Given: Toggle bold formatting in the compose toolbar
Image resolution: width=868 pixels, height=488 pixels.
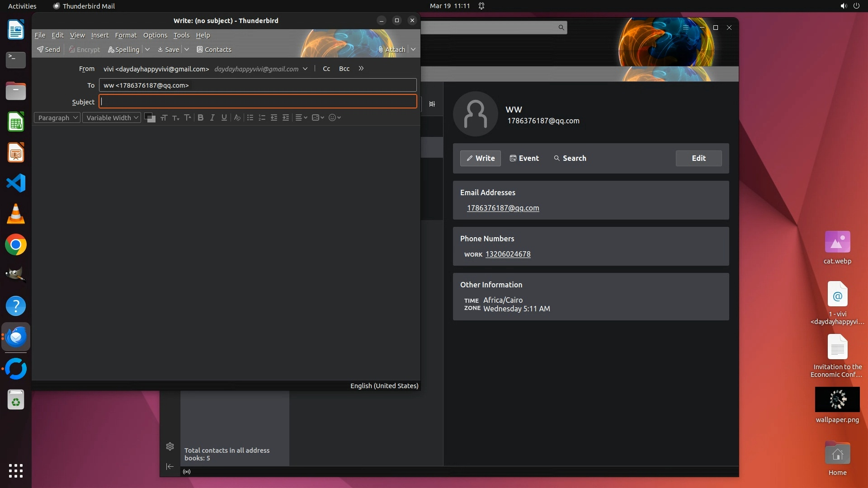Looking at the screenshot, I should 200,117.
